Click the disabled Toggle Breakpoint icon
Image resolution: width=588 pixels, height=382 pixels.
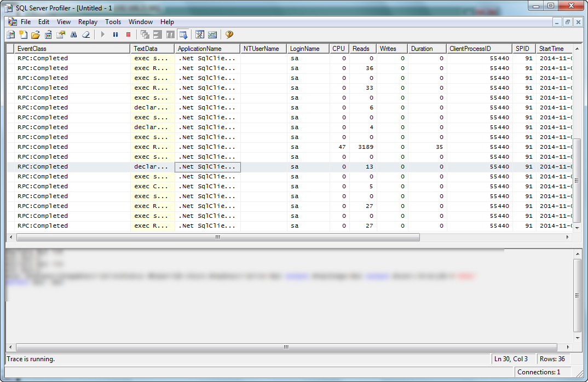170,35
